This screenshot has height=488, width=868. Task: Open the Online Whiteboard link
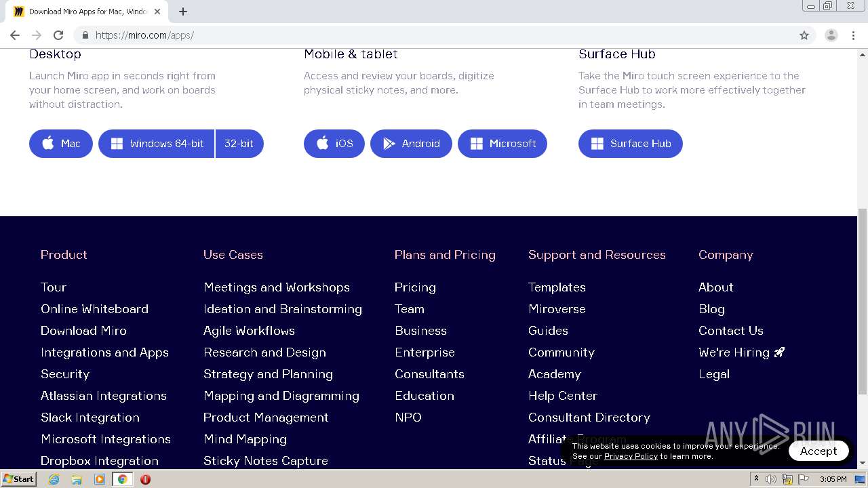pyautogui.click(x=94, y=309)
